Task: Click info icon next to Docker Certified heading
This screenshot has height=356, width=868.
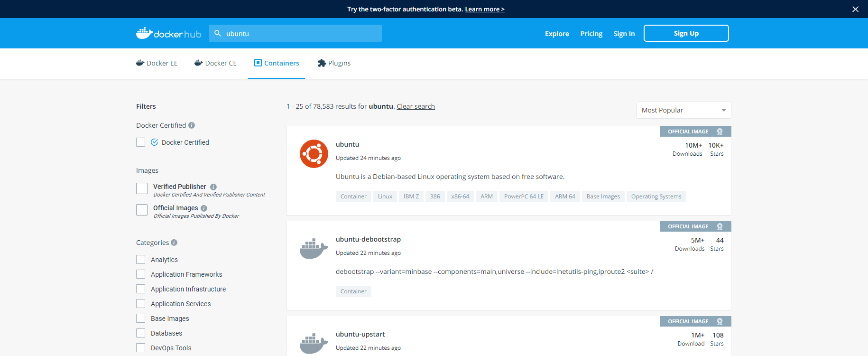Action: point(192,125)
